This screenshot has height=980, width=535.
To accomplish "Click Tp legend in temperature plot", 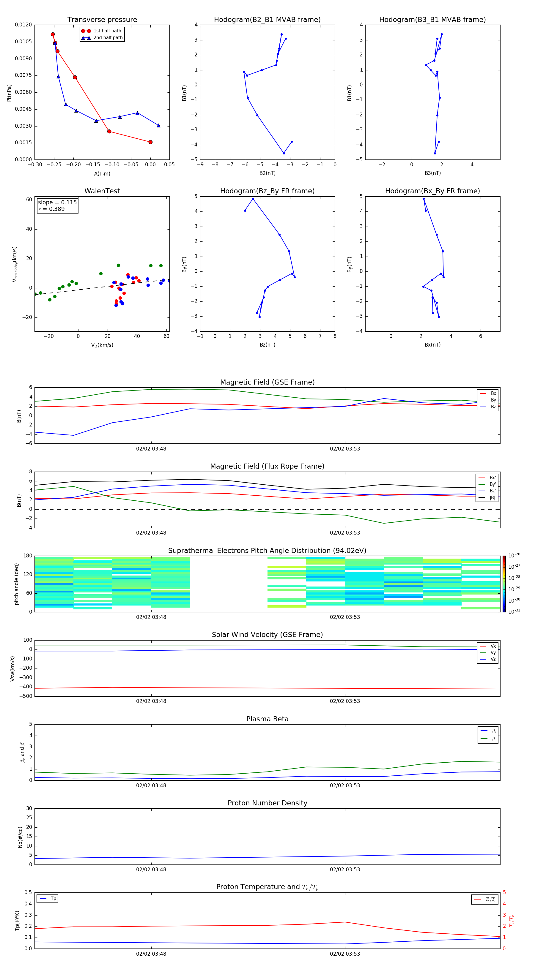I will 48,899.
